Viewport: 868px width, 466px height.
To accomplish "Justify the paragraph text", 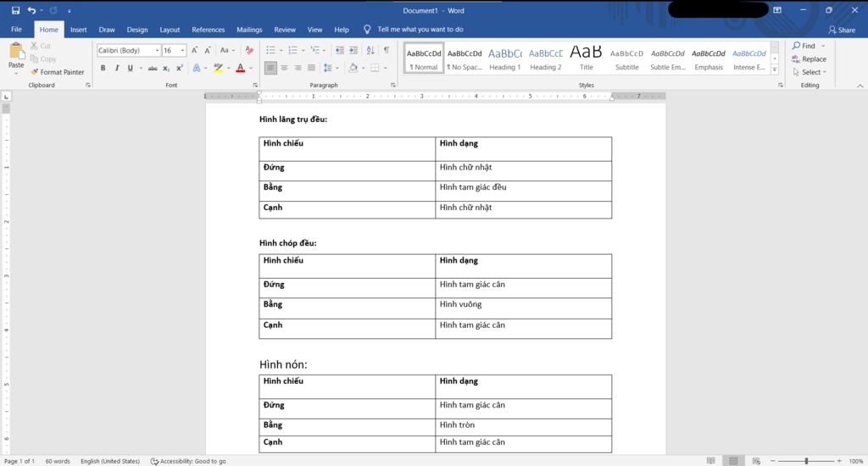I will (x=312, y=68).
